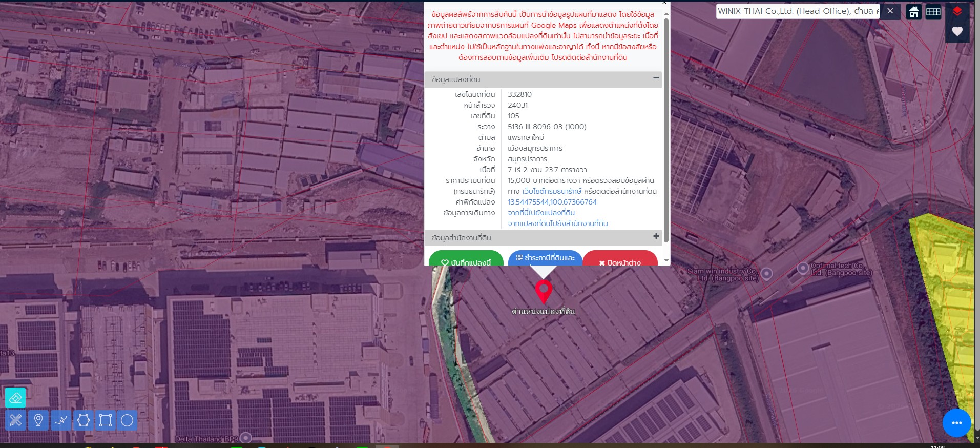The width and height of the screenshot is (980, 448).
Task: Click the เว็บไซต์กรมธนารักษ์ link
Action: 552,191
